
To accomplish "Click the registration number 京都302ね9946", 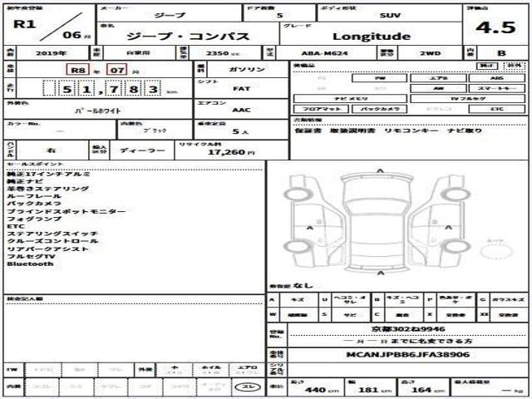I will tap(408, 329).
